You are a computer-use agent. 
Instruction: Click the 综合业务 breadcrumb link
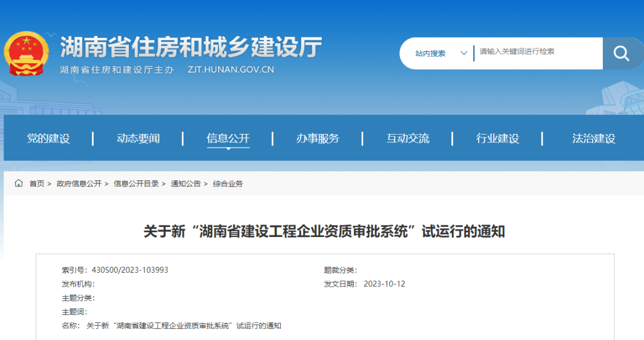[x=228, y=184]
